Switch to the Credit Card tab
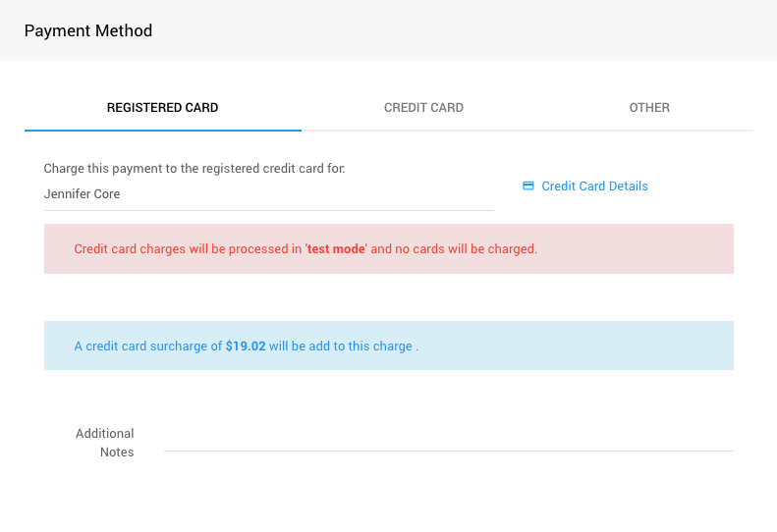 coord(423,108)
